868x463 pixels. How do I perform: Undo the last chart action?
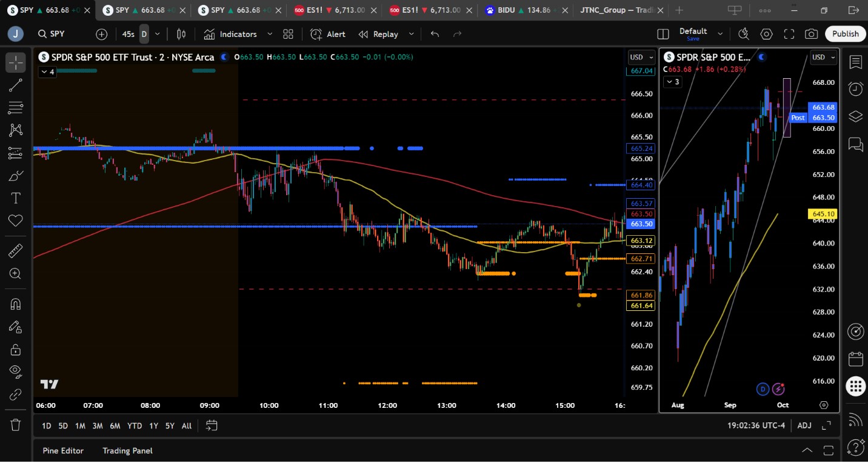(435, 34)
